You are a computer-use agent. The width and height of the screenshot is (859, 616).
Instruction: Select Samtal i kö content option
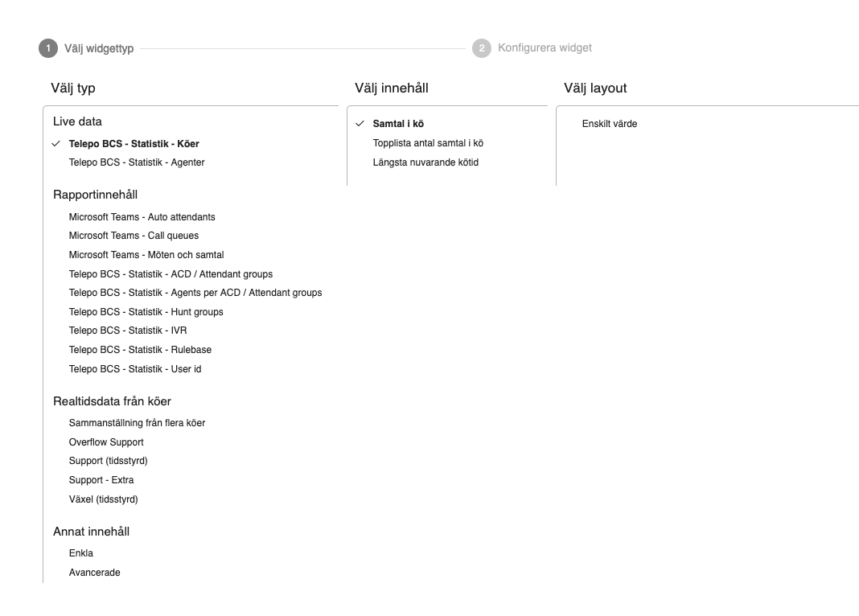[398, 124]
